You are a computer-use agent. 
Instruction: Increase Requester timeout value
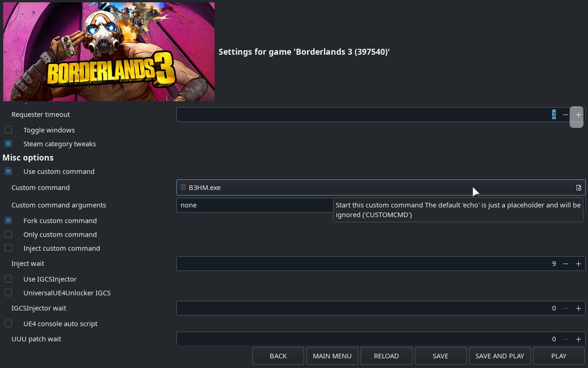[x=578, y=115]
